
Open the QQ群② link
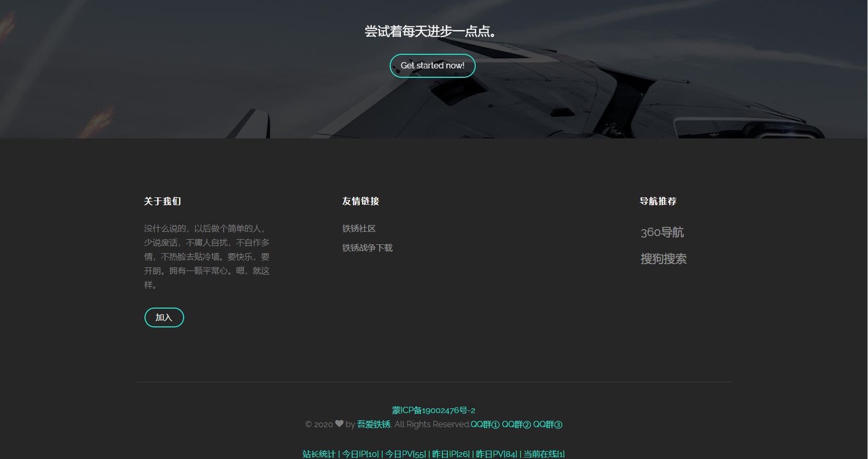pyautogui.click(x=516, y=425)
